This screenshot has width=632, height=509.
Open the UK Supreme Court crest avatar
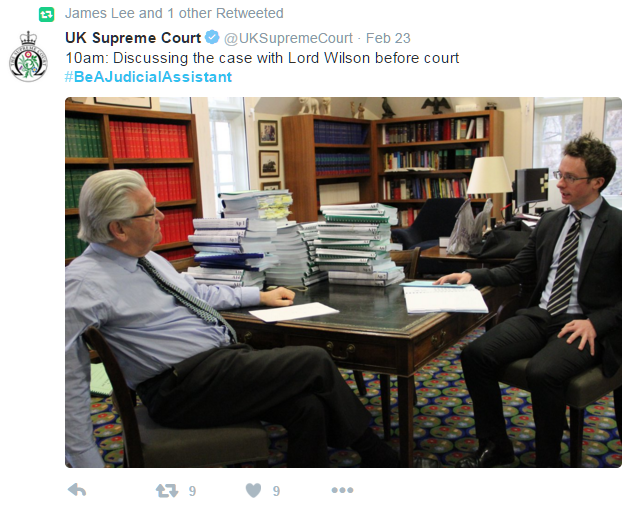[x=28, y=57]
